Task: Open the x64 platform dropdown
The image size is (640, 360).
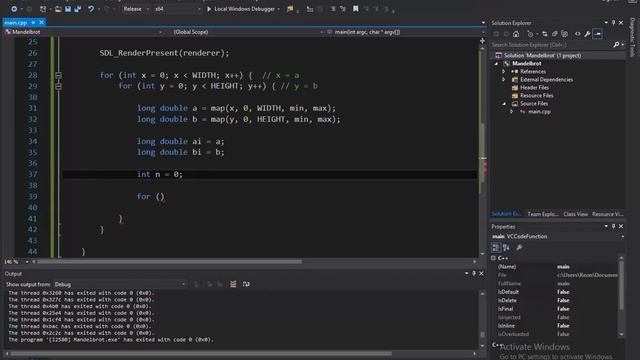Action: click(178, 9)
